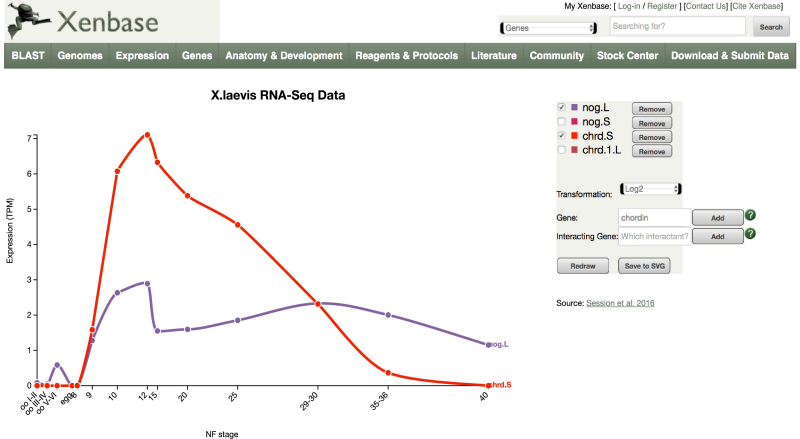
Task: Click the red chrd.S color square
Action: coord(573,135)
